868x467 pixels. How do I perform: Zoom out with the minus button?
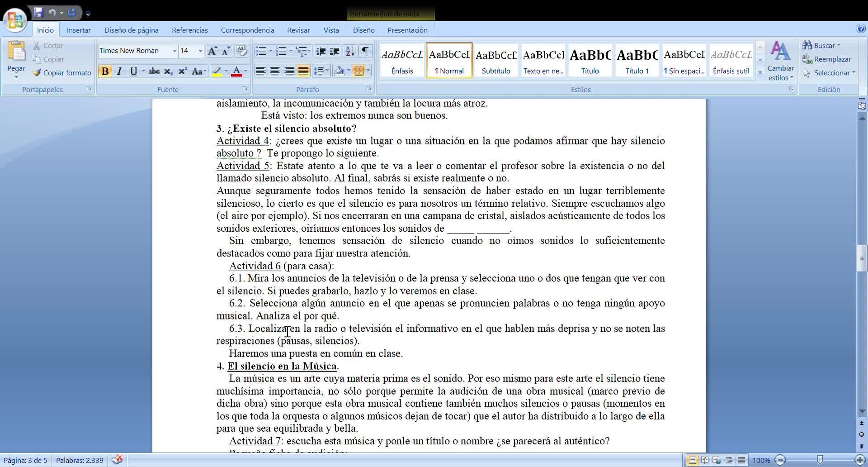pos(780,460)
